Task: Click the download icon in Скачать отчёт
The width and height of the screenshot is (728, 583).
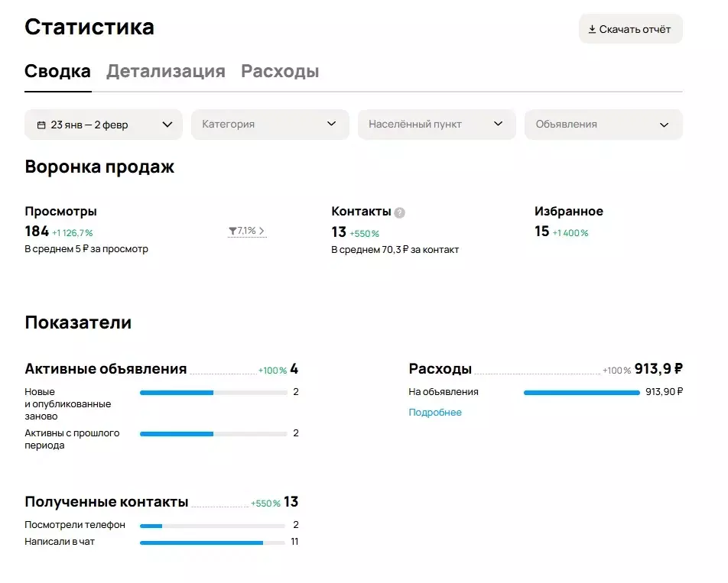Action: (x=592, y=30)
